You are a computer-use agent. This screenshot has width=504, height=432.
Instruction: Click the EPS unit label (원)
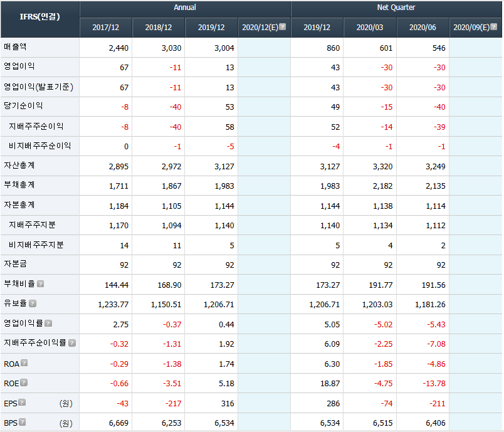click(66, 403)
